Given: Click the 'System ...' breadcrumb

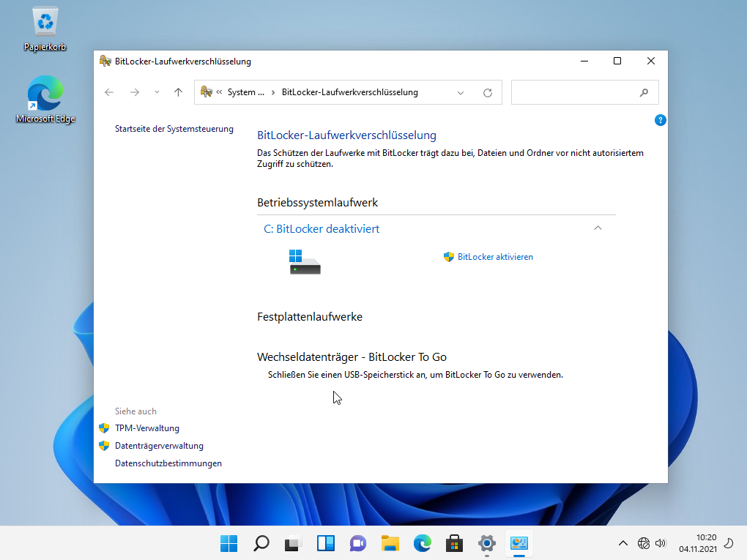Looking at the screenshot, I should click(x=246, y=92).
